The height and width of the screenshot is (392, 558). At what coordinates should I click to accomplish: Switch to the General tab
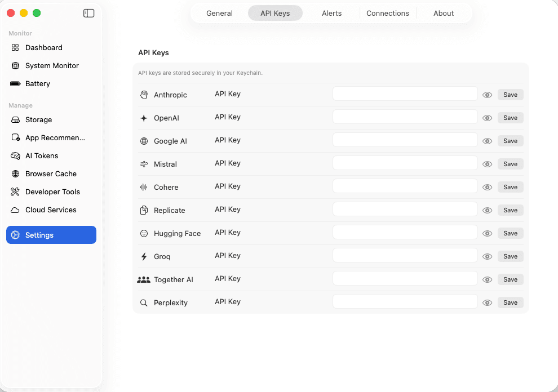[x=219, y=13]
